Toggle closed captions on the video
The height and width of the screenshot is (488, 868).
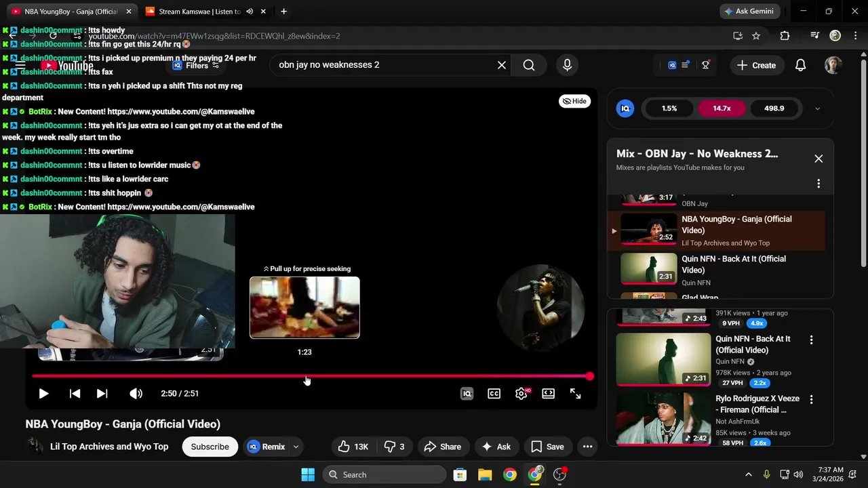point(494,393)
